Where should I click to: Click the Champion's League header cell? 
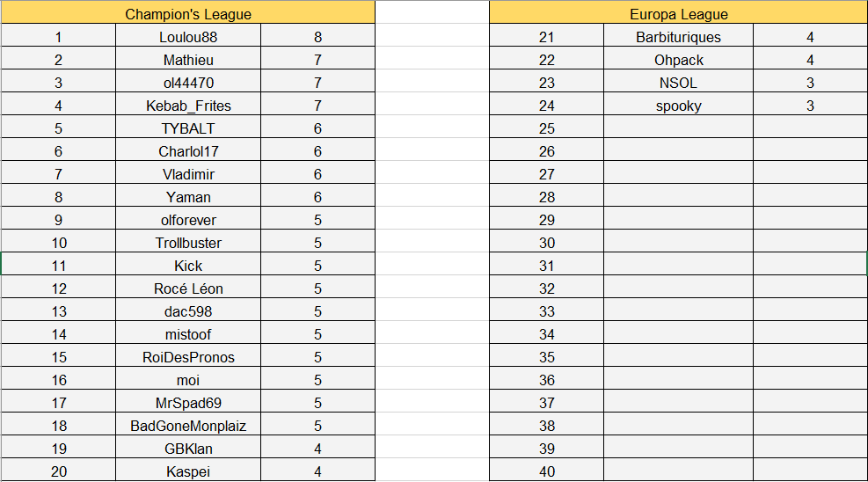click(x=188, y=14)
